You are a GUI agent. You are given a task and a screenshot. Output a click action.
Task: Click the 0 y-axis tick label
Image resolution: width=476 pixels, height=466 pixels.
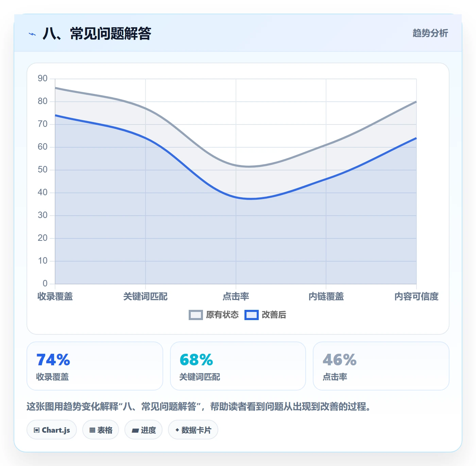tap(45, 284)
